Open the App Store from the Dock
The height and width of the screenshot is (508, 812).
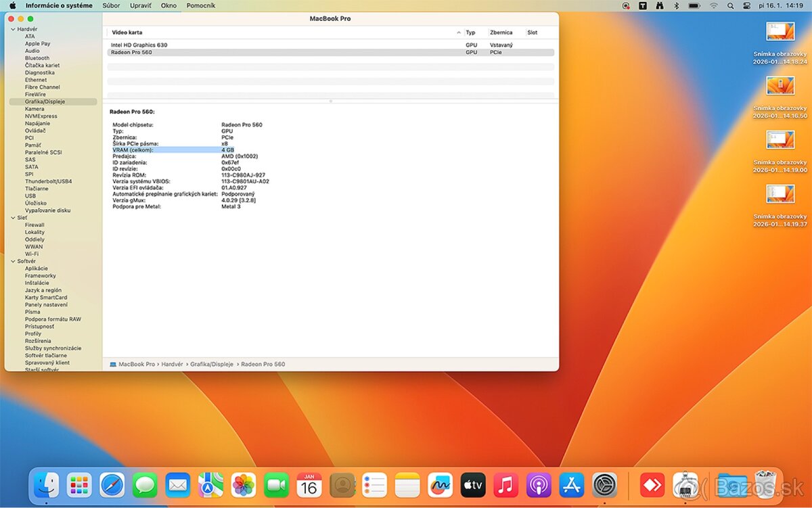570,485
